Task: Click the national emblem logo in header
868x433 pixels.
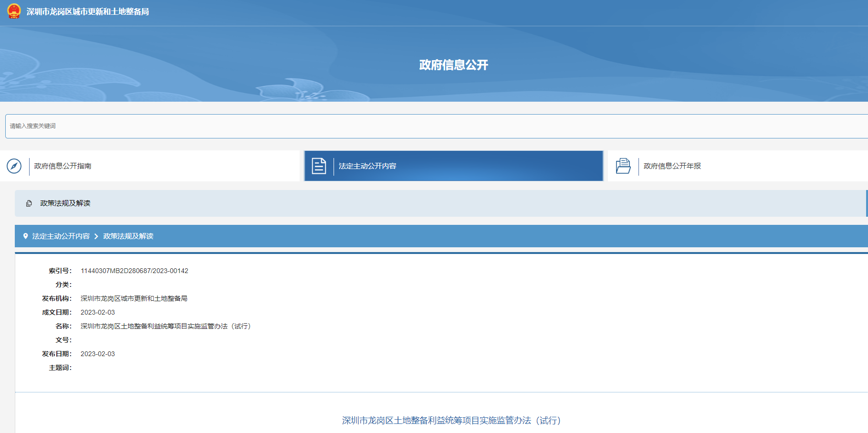Action: (14, 11)
